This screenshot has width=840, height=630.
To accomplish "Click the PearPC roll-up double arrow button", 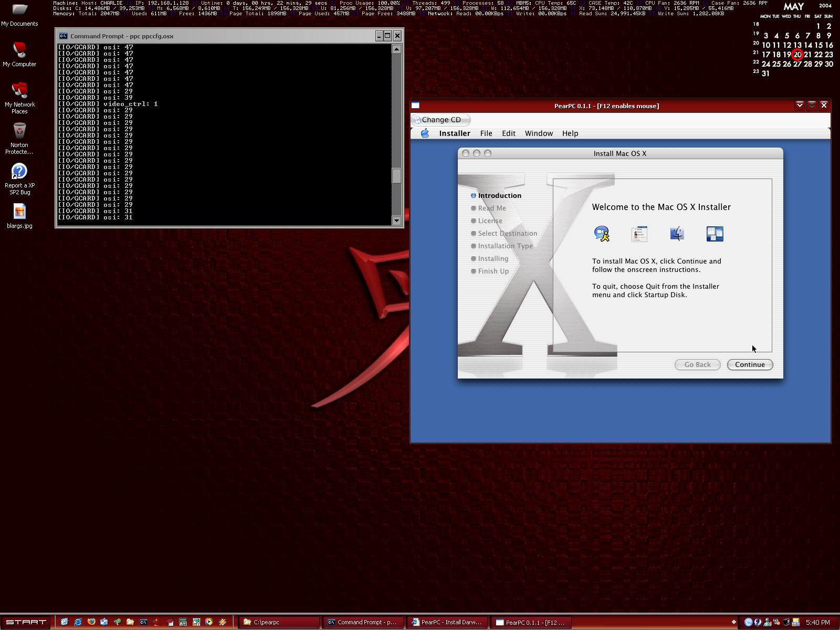I will [x=812, y=105].
